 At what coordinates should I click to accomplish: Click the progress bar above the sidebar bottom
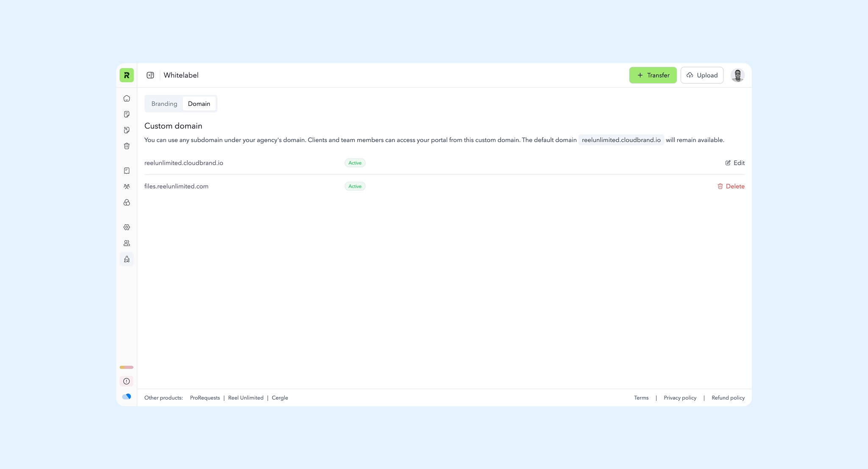pyautogui.click(x=126, y=367)
